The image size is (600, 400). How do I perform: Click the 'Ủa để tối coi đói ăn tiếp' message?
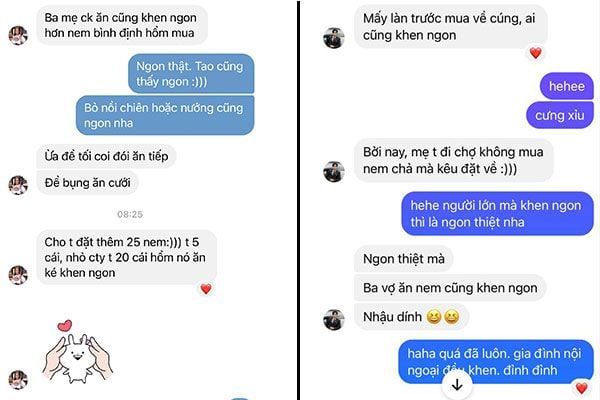[106, 156]
